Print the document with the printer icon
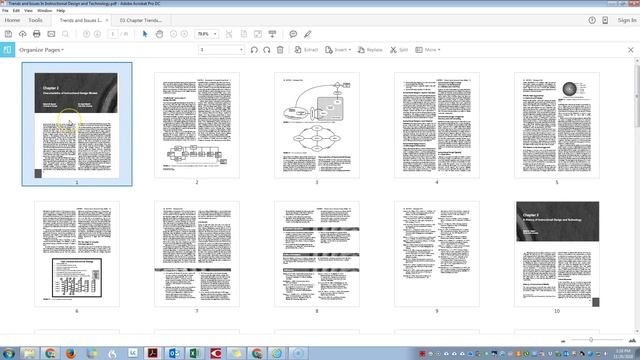640x360 pixels. click(37, 34)
